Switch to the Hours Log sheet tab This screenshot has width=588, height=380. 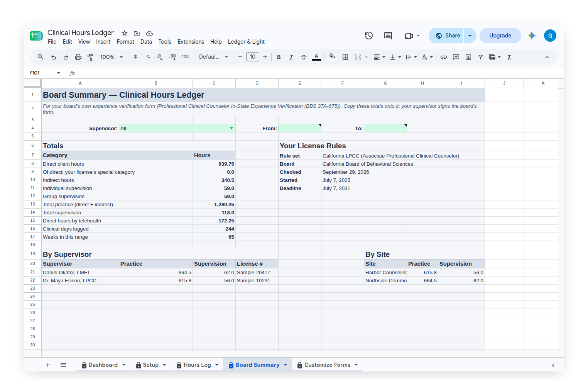coord(197,365)
